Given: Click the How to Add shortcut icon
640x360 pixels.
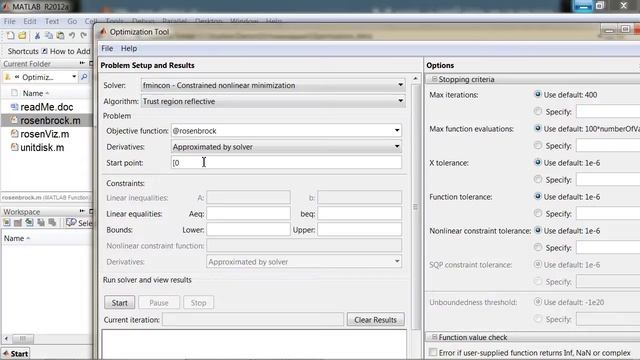Looking at the screenshot, I should (44, 51).
